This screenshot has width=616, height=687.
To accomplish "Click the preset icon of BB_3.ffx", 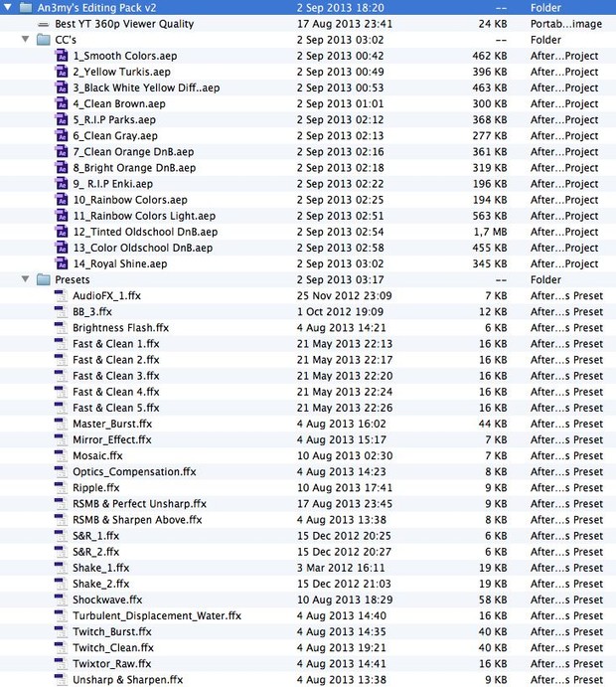I will click(x=62, y=311).
